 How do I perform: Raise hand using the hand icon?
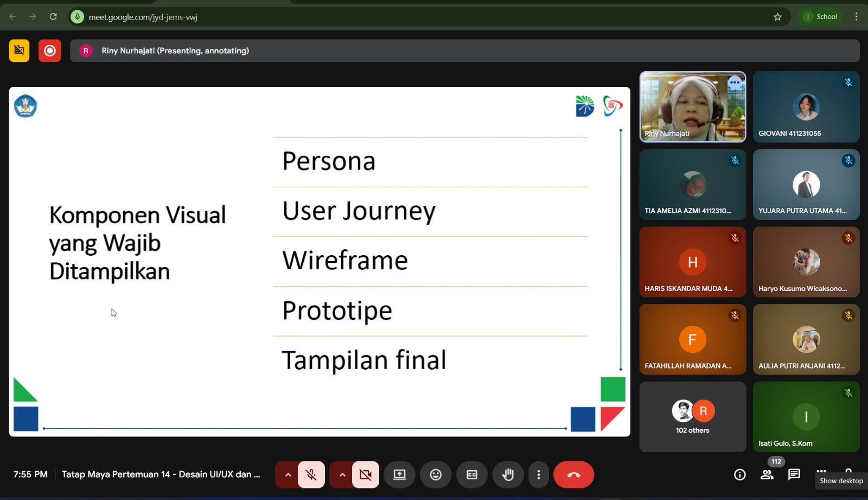[508, 475]
